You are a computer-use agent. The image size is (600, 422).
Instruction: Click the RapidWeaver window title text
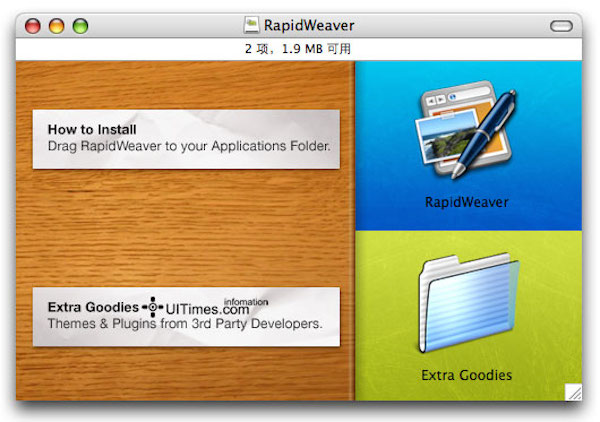pos(309,26)
